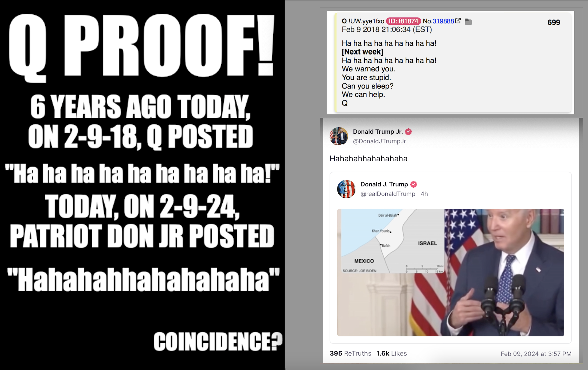
Task: View the 395 ReTruths list
Action: [350, 353]
